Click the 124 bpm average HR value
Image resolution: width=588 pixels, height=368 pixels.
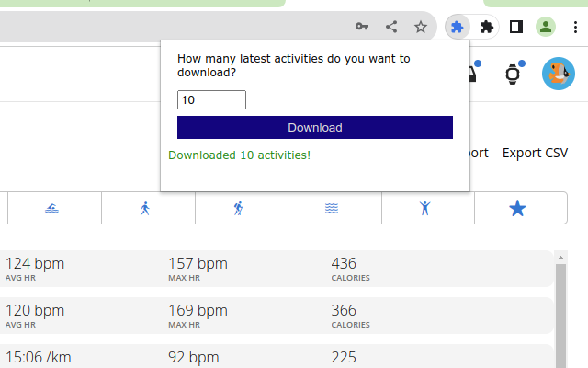click(35, 264)
